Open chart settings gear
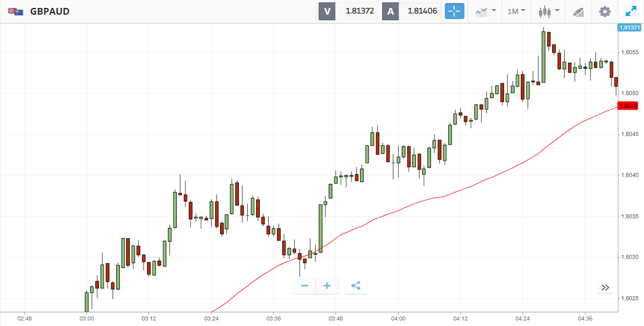This screenshot has width=644, height=326. tap(605, 11)
